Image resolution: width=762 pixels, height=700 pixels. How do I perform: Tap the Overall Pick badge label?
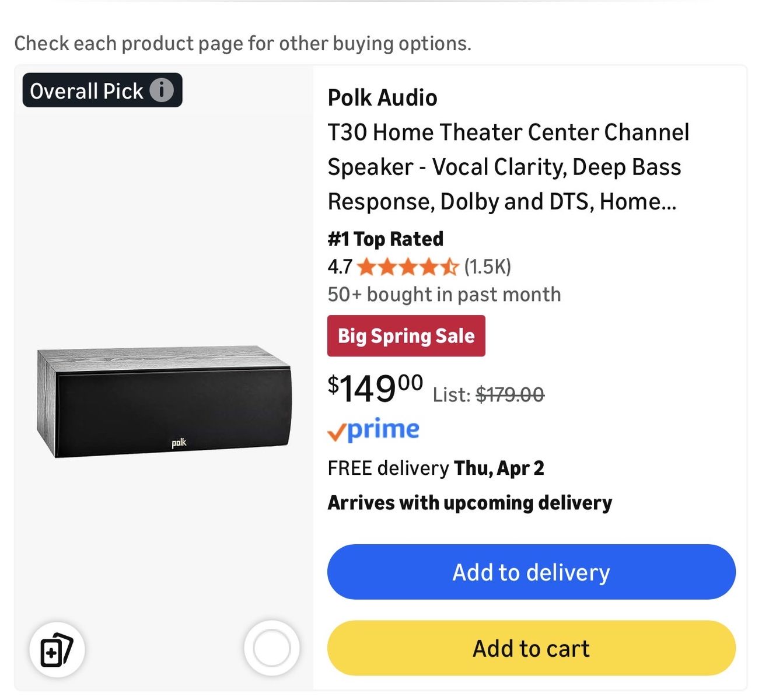point(86,91)
